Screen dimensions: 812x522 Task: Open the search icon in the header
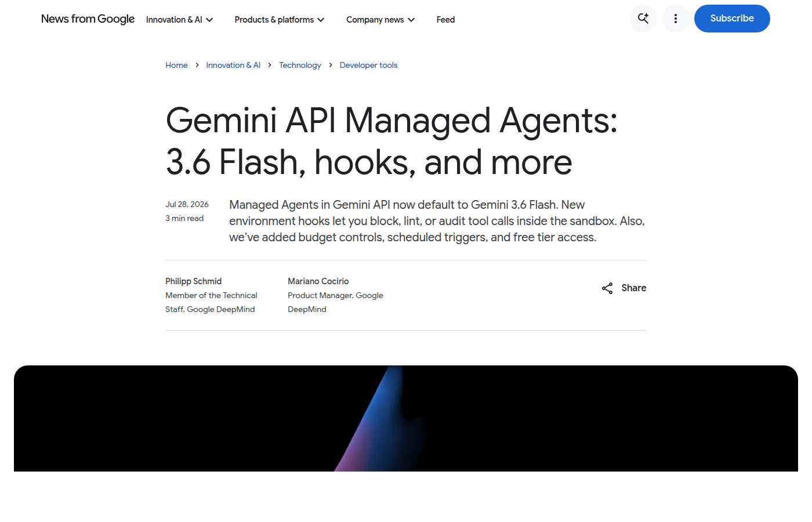click(643, 19)
